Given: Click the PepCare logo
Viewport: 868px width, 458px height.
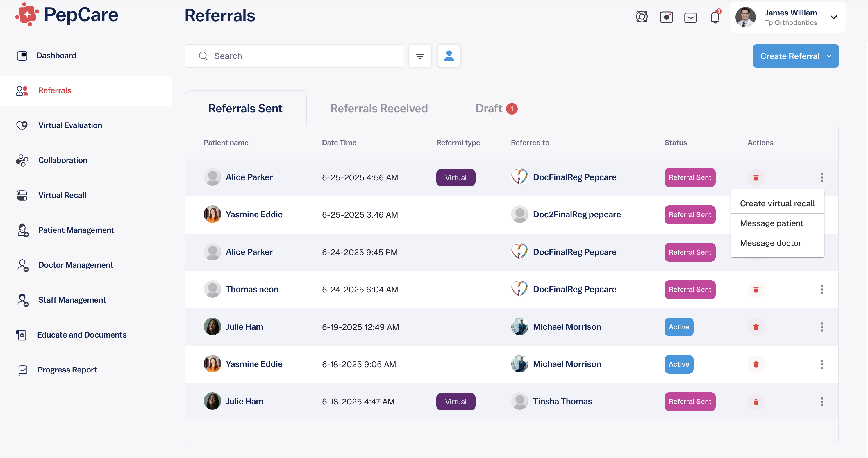Looking at the screenshot, I should pyautogui.click(x=67, y=15).
